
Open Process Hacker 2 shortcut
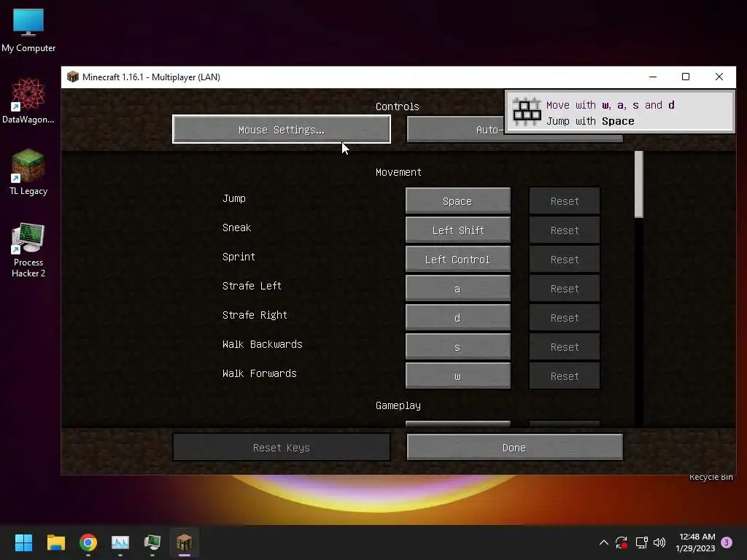[28, 250]
